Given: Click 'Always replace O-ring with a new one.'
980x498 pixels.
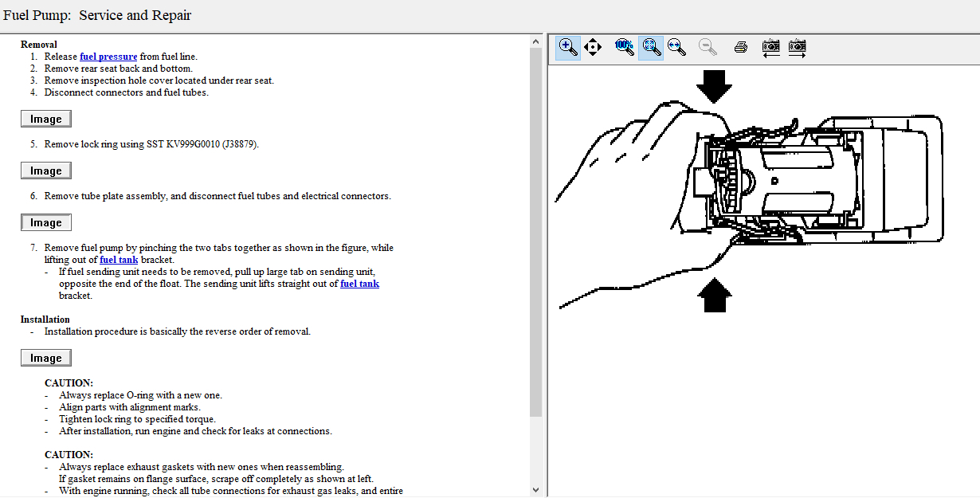Looking at the screenshot, I should (140, 395).
